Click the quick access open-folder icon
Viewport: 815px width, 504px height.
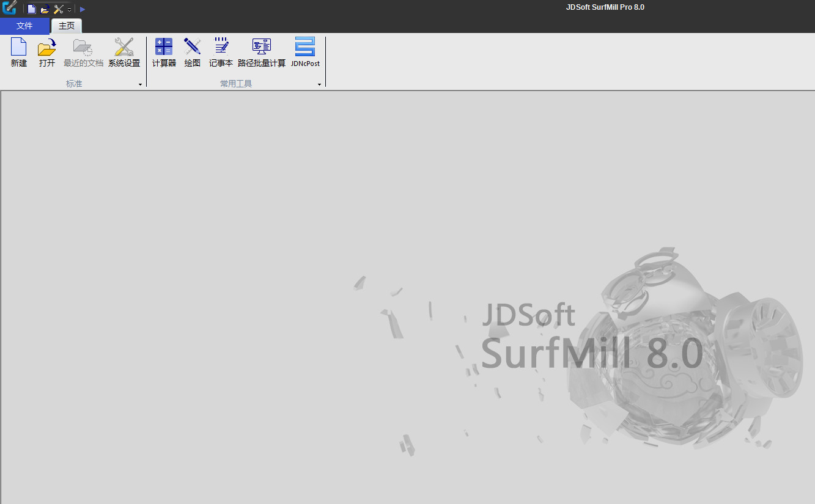[45, 9]
